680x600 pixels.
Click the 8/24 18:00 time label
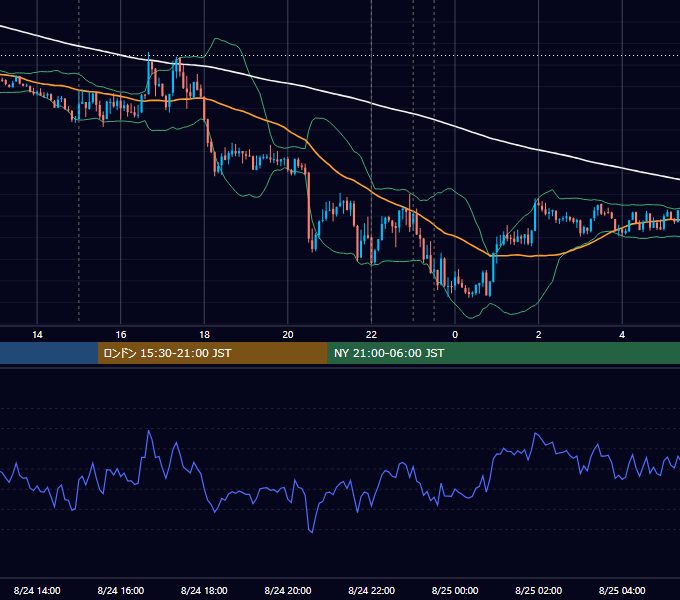[x=204, y=590]
